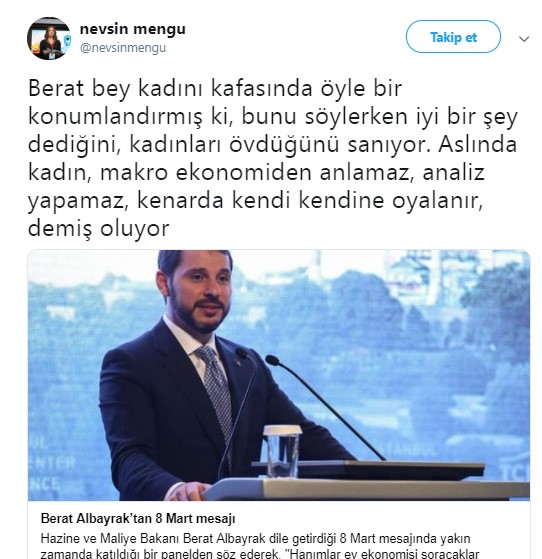Click the lectern in the preview image
This screenshot has height=559, width=542.
coord(367,481)
